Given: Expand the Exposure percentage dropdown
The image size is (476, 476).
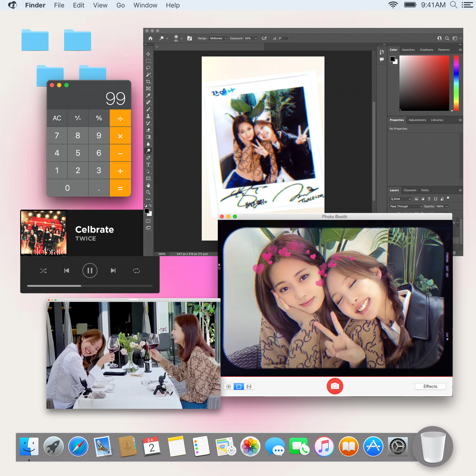Looking at the screenshot, I should tap(256, 38).
